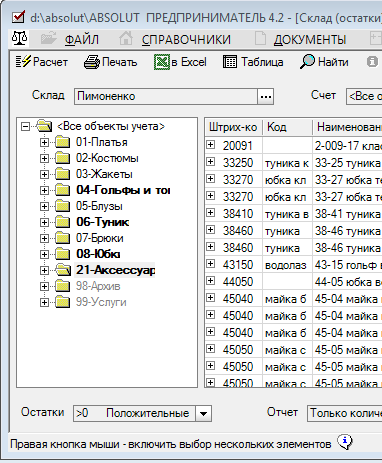
Task: Click the Расчет lightning icon
Action: pos(23,62)
